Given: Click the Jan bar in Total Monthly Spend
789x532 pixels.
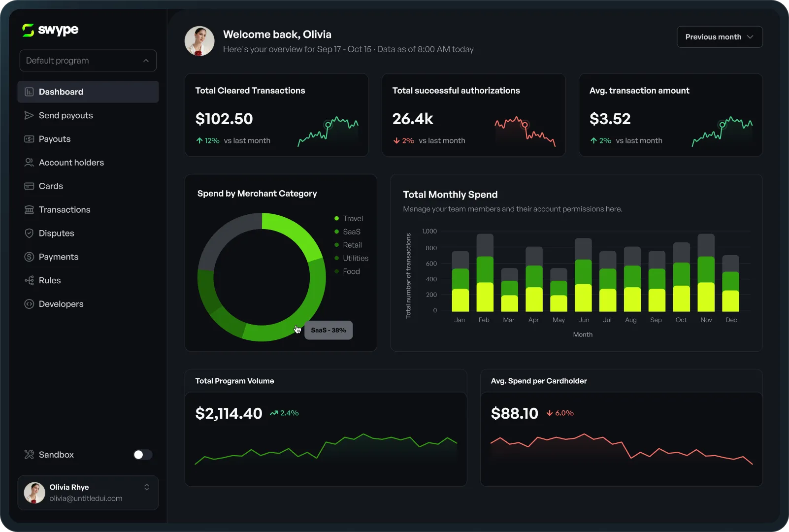Looking at the screenshot, I should [460, 281].
